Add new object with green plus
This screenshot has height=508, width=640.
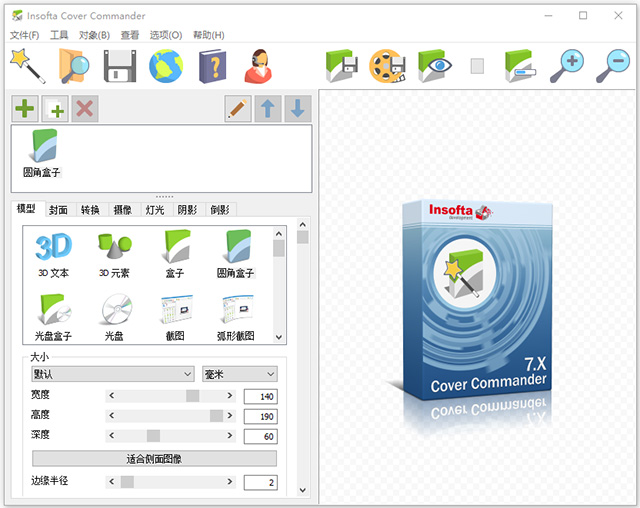[x=25, y=109]
